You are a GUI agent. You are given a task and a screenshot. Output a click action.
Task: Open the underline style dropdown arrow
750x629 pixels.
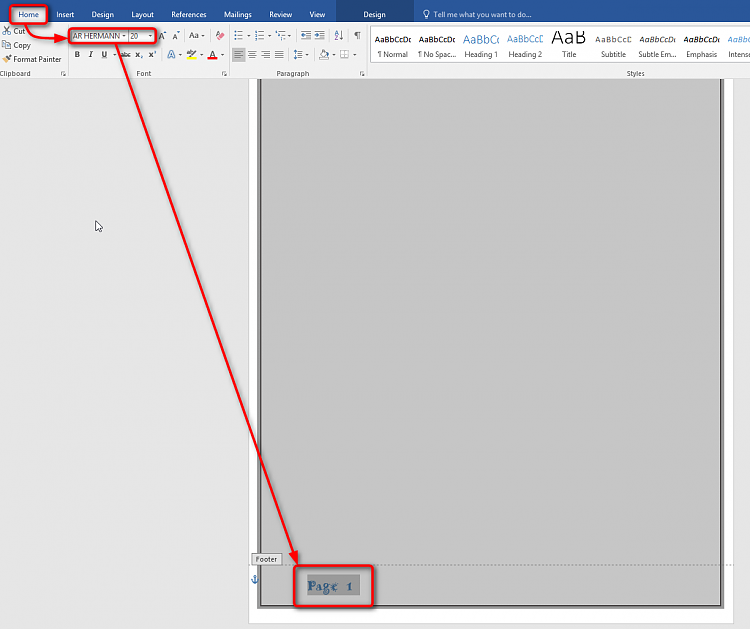[x=114, y=55]
